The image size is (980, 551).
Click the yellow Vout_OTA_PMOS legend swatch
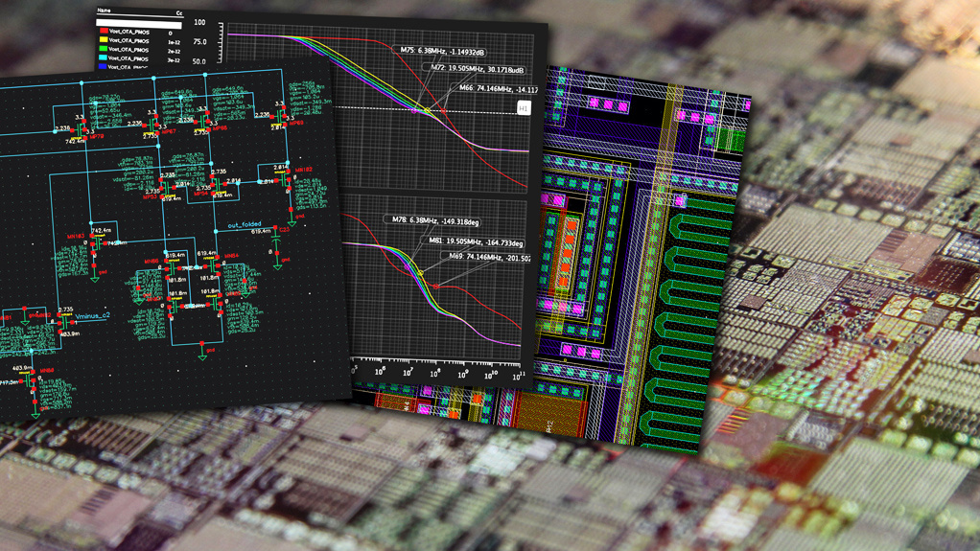pyautogui.click(x=103, y=41)
